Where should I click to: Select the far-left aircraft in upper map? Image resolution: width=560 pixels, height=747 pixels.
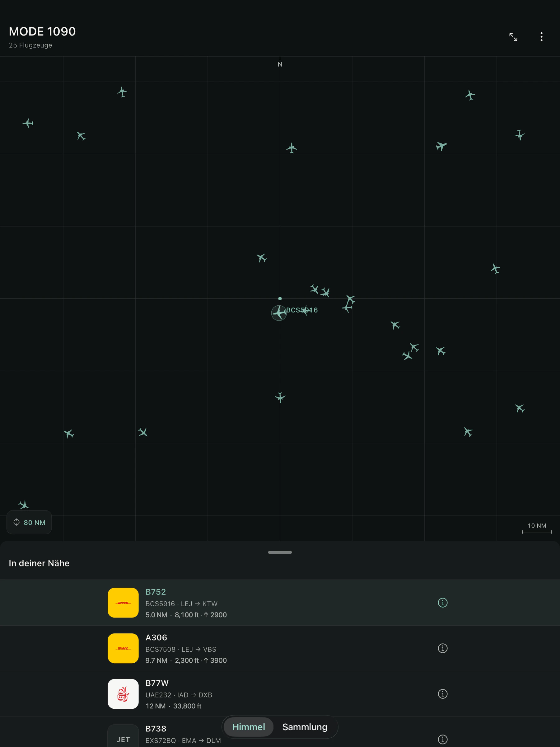(28, 123)
